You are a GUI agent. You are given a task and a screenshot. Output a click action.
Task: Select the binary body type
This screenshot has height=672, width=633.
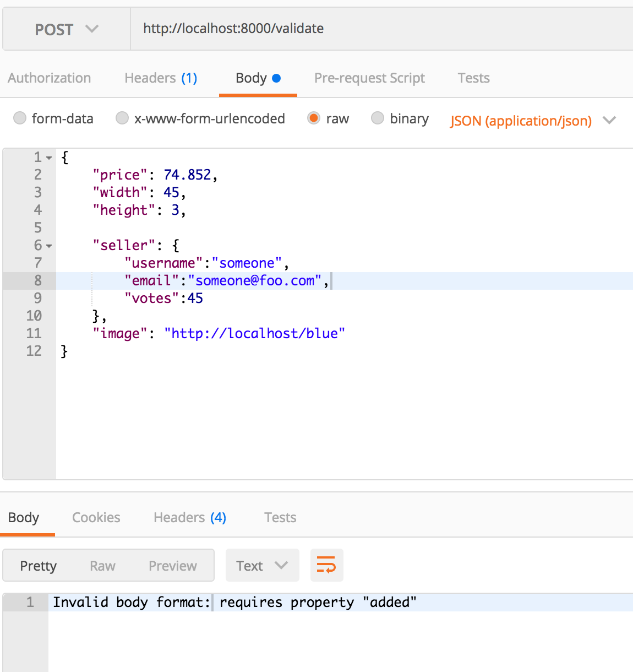378,118
